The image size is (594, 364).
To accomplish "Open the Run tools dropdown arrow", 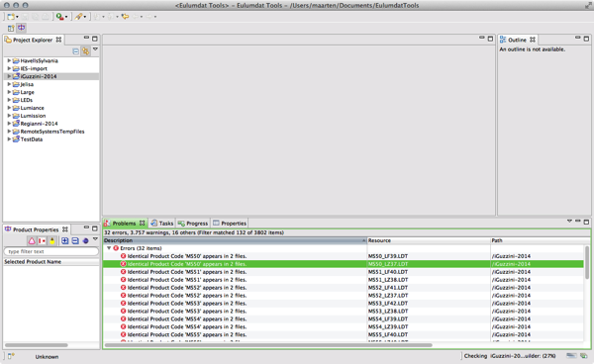I will point(66,17).
